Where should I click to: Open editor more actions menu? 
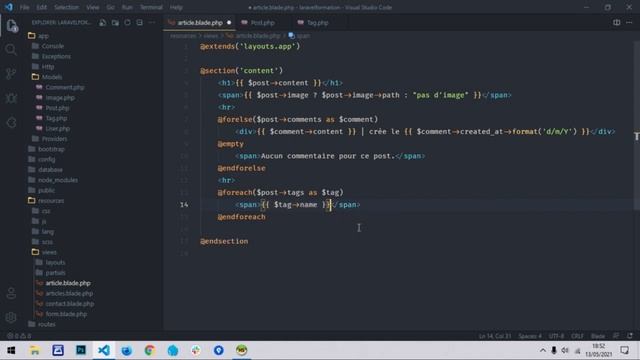coord(629,22)
